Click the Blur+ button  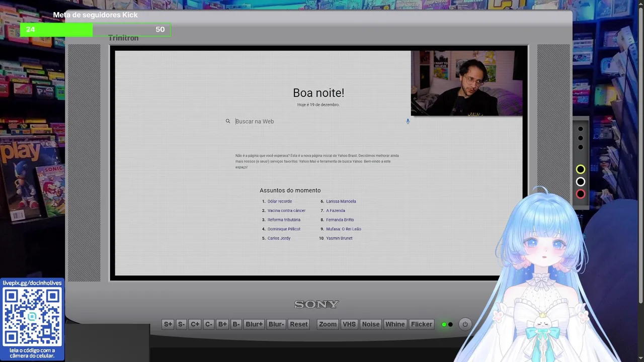[254, 324]
